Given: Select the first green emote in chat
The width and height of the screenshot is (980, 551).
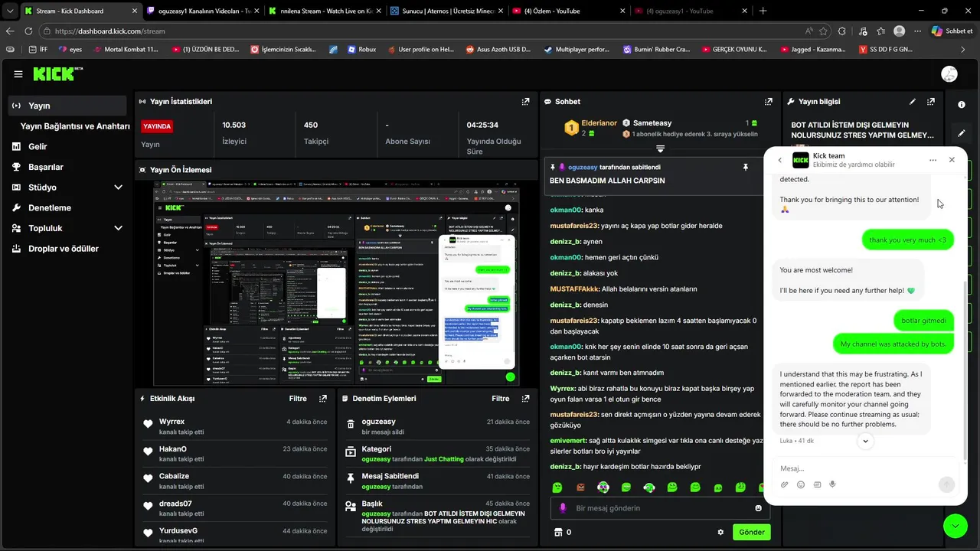Looking at the screenshot, I should [x=557, y=487].
